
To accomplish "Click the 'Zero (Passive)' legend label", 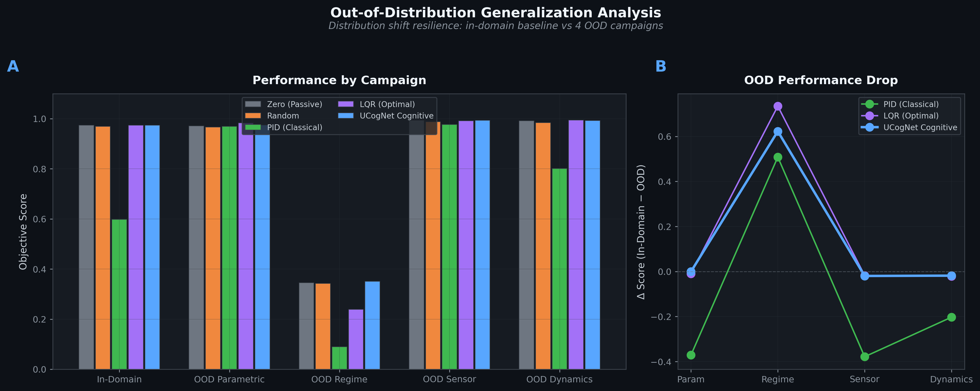I will click(x=294, y=104).
